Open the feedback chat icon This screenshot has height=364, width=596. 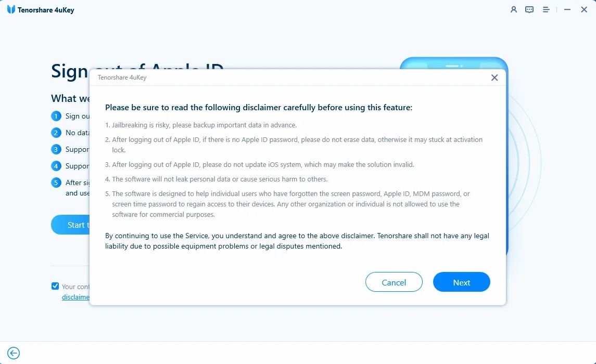click(x=529, y=9)
